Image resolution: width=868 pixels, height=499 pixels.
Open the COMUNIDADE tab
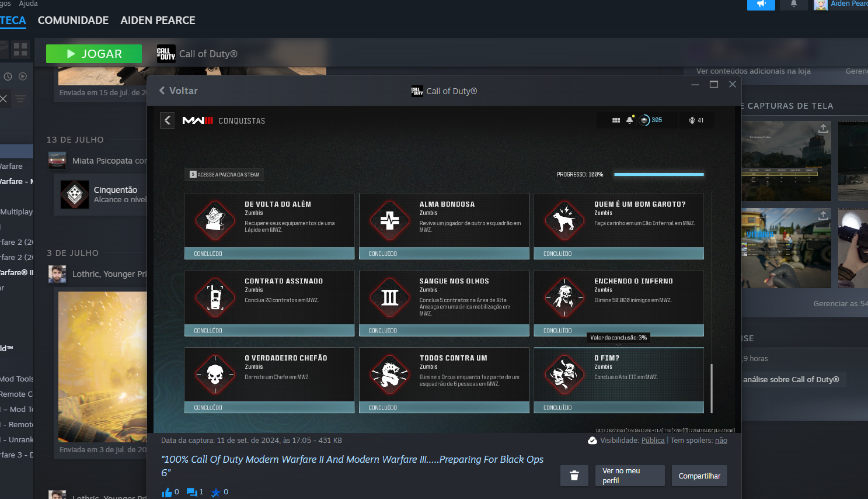click(x=73, y=20)
